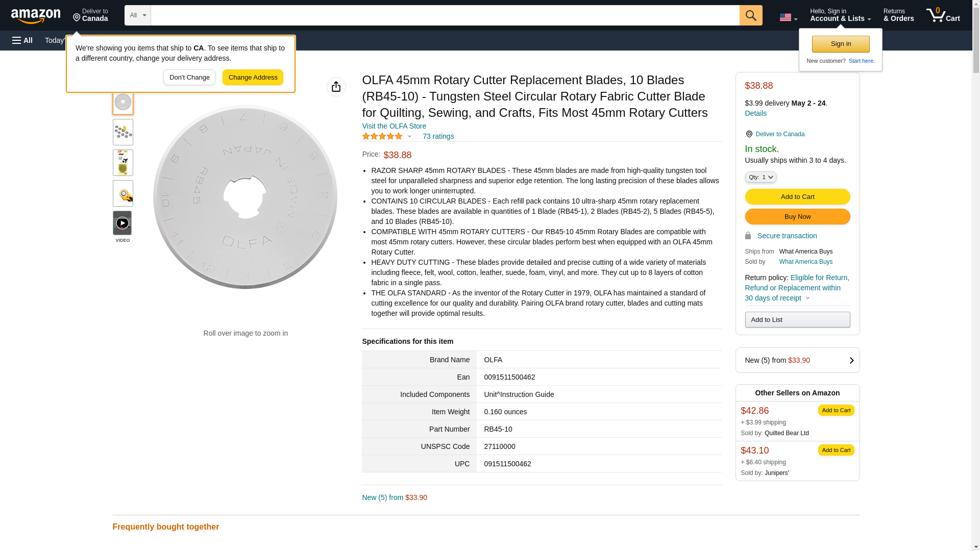
Task: Click the star rating icons
Action: (382, 136)
